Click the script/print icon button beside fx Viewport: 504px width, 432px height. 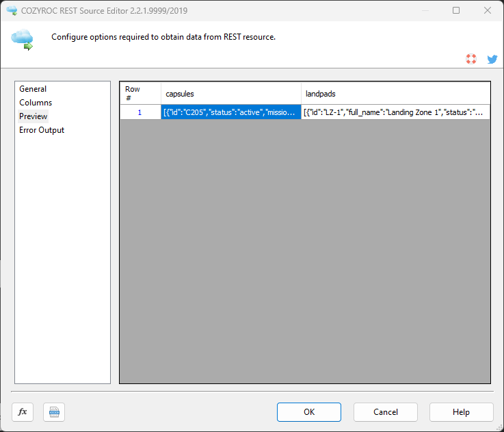pos(54,411)
